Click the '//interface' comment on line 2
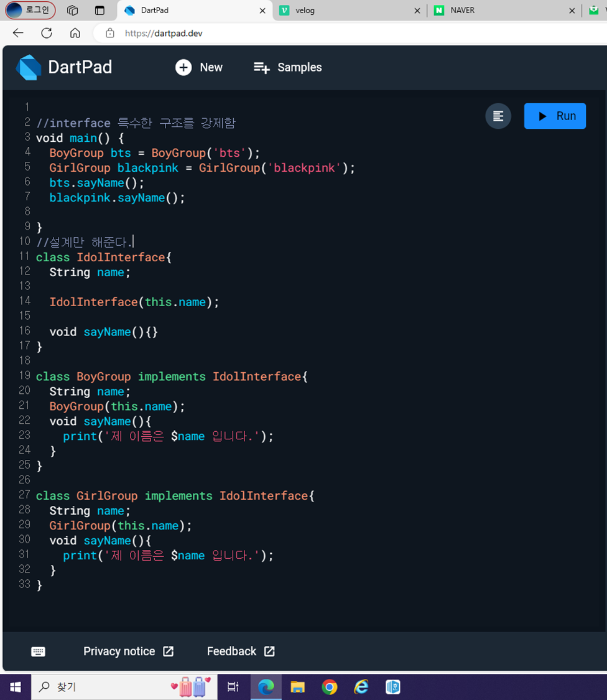The width and height of the screenshot is (607, 700). click(136, 123)
